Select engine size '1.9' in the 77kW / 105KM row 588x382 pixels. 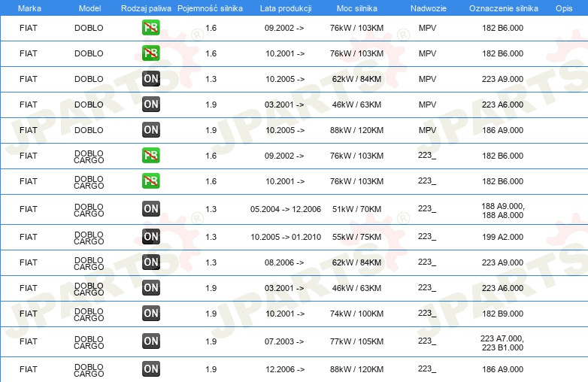point(211,341)
